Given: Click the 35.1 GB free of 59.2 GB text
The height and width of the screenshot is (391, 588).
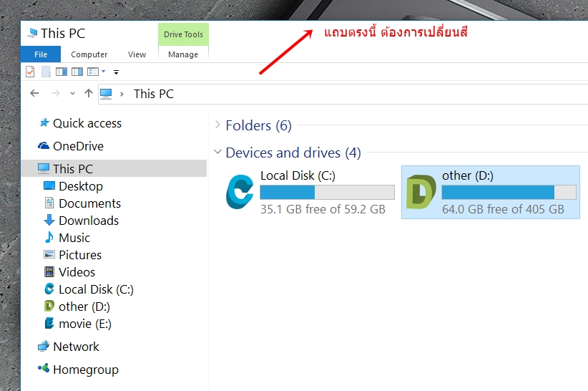Looking at the screenshot, I should pyautogui.click(x=323, y=209).
